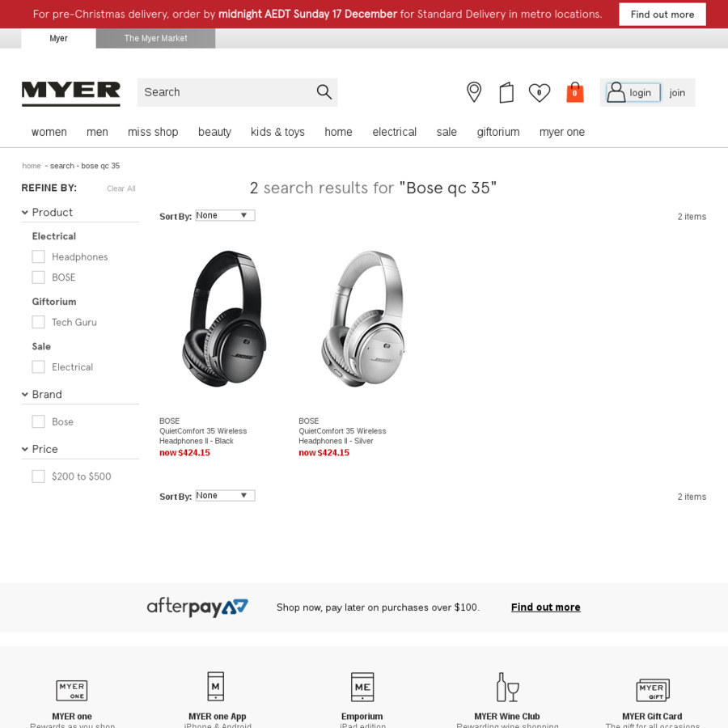Open the store locator pin icon
The image size is (728, 728).
click(x=473, y=92)
